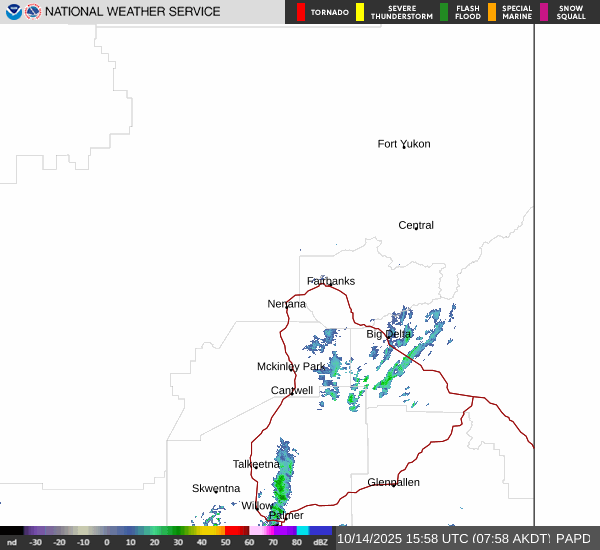
Task: Select the Fort Yukon location marker
Action: point(404,145)
